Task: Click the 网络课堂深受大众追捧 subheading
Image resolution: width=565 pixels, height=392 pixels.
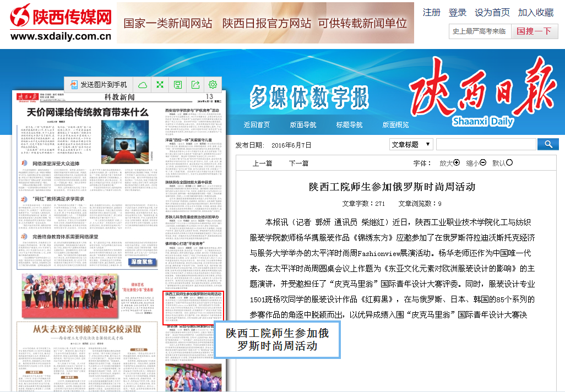Action: [x=56, y=163]
